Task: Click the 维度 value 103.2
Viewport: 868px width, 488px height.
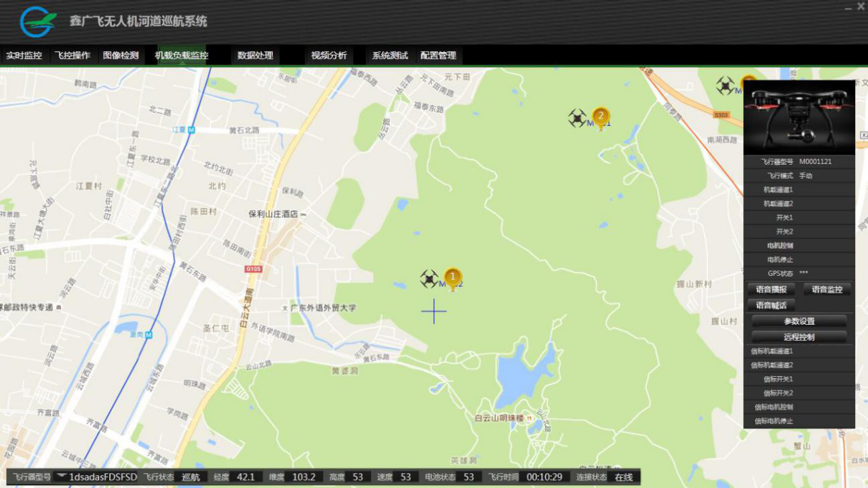Action: coord(304,477)
